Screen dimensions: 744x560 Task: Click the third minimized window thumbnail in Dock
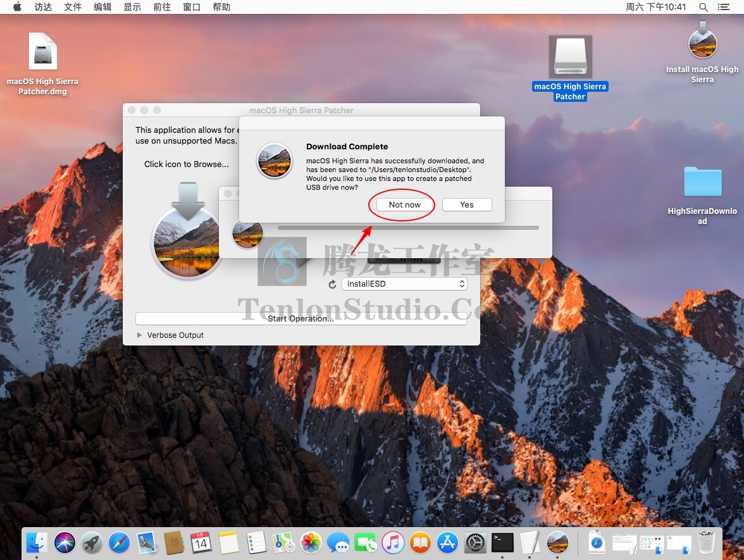click(679, 545)
